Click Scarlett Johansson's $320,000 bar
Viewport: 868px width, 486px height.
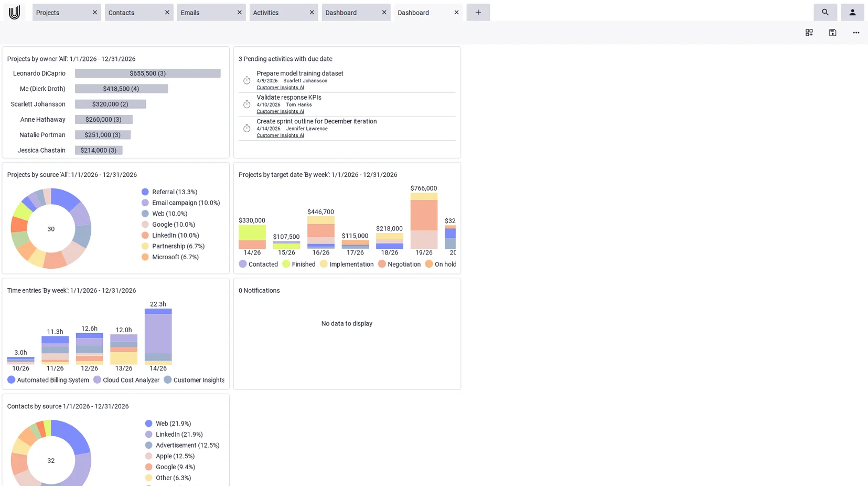point(110,104)
